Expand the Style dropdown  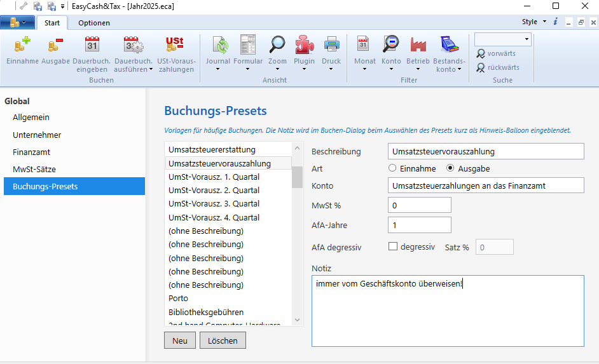(x=544, y=22)
